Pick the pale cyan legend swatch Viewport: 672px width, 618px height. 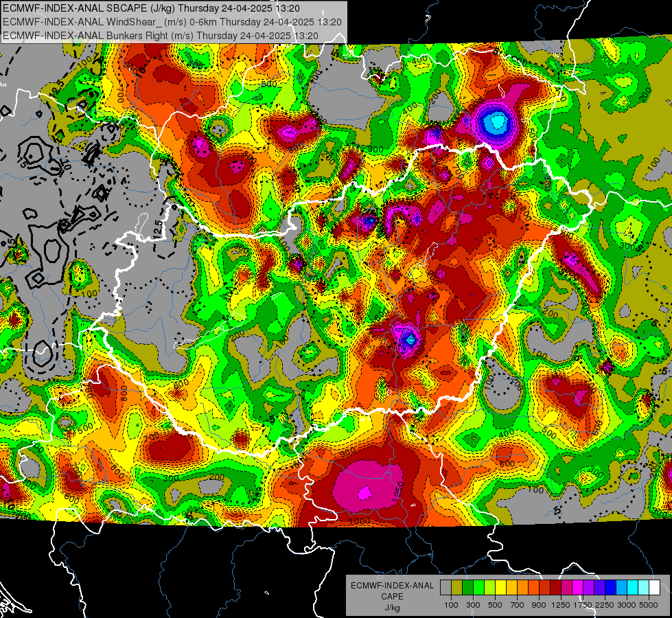(x=643, y=588)
